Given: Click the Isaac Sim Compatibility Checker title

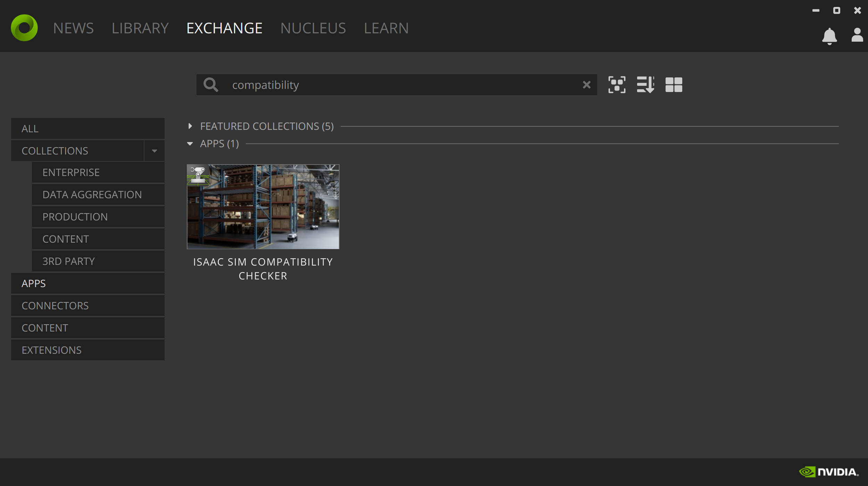Looking at the screenshot, I should tap(263, 269).
